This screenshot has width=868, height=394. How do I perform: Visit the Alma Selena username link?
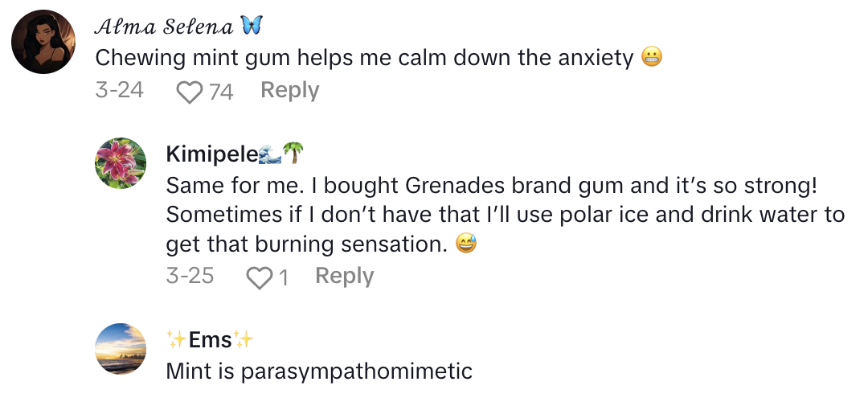(163, 27)
